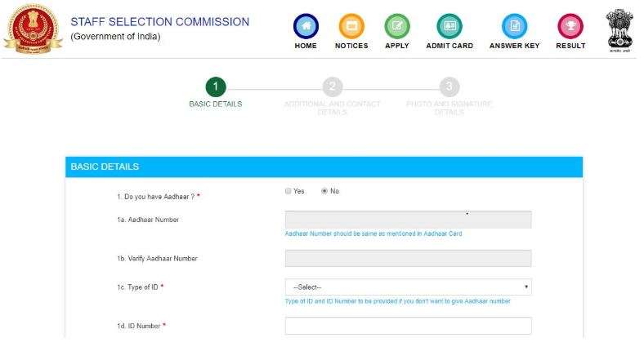Click the APPLY menu label

[397, 46]
